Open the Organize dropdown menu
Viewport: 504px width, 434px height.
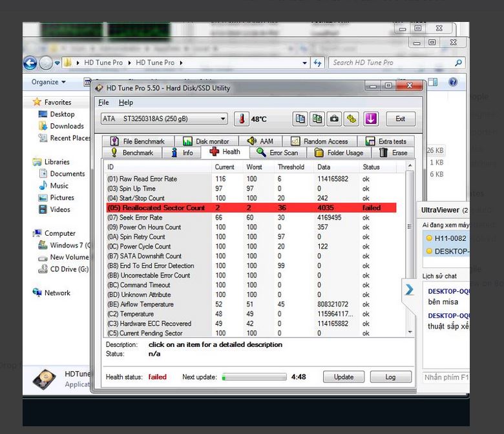click(48, 82)
